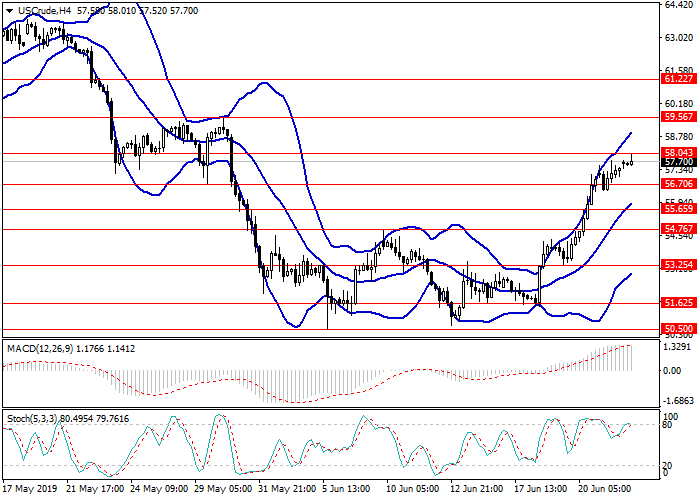
Task: Click the 50.500 bottom price level label
Action: [x=678, y=328]
